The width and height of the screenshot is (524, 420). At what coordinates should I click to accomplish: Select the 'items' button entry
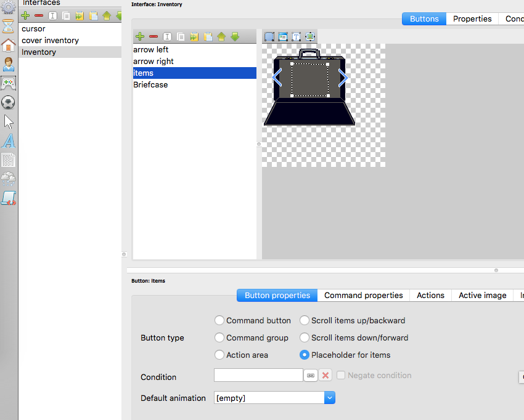[x=194, y=73]
